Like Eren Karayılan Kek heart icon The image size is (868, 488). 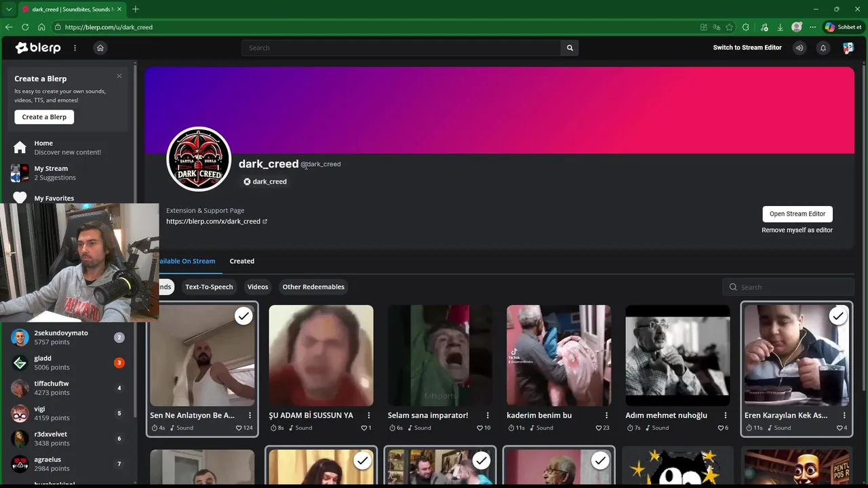point(840,428)
